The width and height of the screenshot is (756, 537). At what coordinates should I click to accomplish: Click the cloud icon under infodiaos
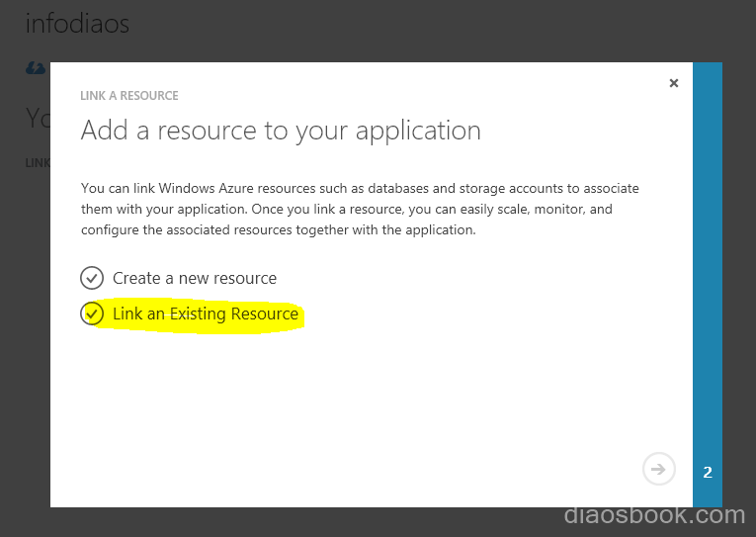(35, 67)
